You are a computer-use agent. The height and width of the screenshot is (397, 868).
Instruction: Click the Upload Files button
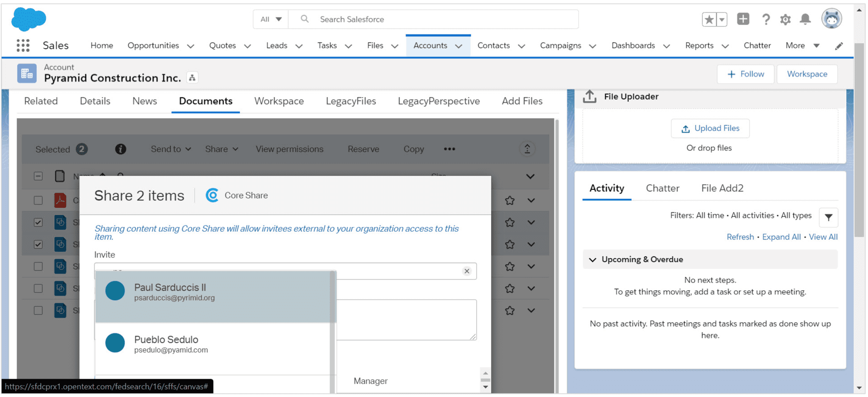click(x=710, y=128)
